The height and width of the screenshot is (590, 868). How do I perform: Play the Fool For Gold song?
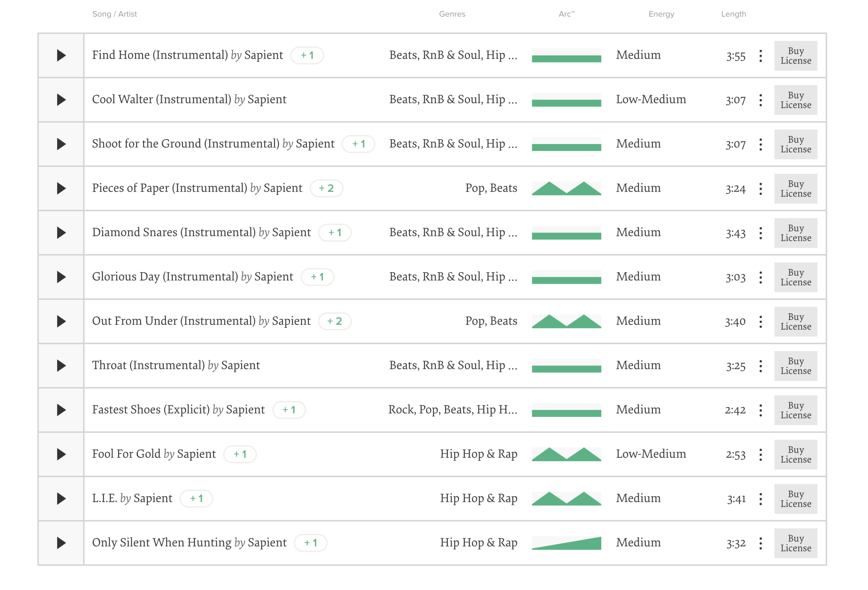(x=61, y=454)
